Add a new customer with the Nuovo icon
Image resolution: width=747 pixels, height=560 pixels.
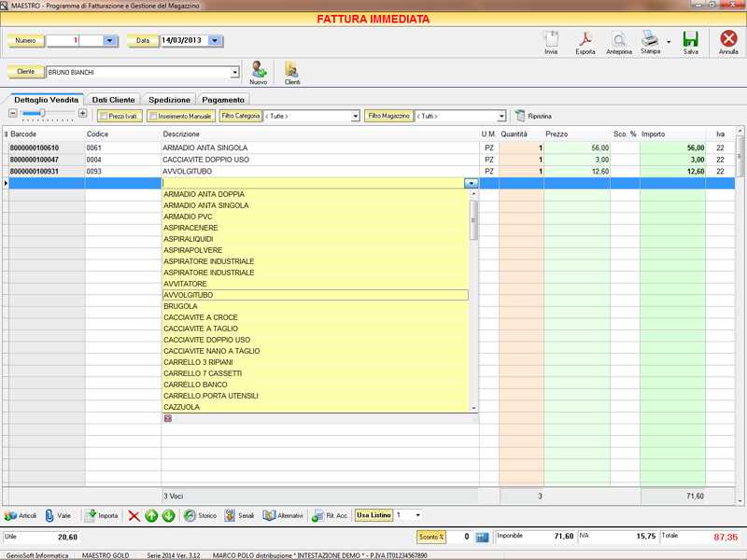click(259, 69)
